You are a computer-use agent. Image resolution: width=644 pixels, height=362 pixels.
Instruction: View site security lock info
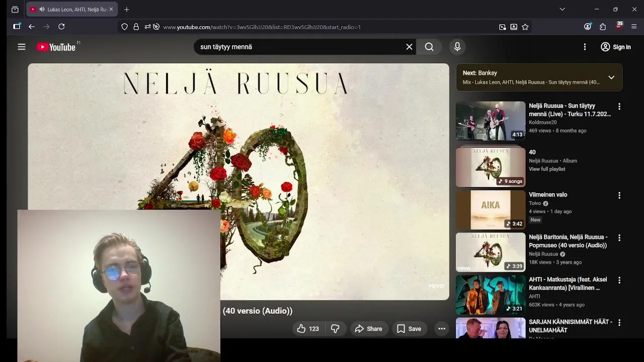pos(136,27)
